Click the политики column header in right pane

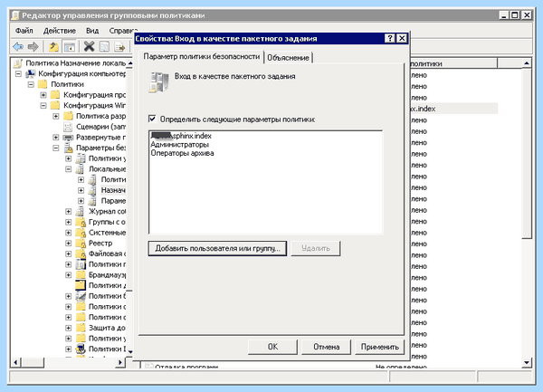coord(453,63)
